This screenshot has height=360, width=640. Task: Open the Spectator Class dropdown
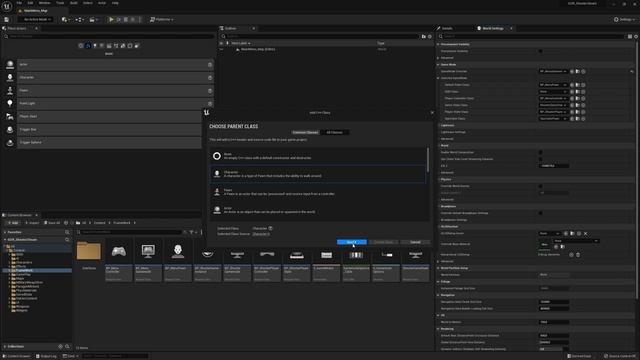[553, 119]
